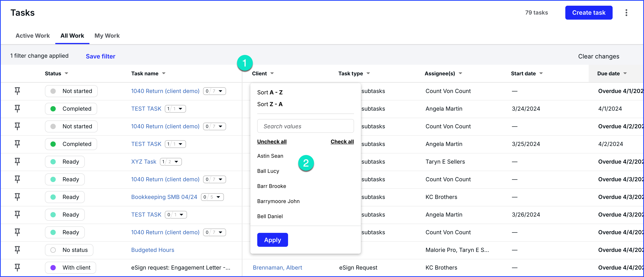Apply the client filter selection

click(x=273, y=240)
